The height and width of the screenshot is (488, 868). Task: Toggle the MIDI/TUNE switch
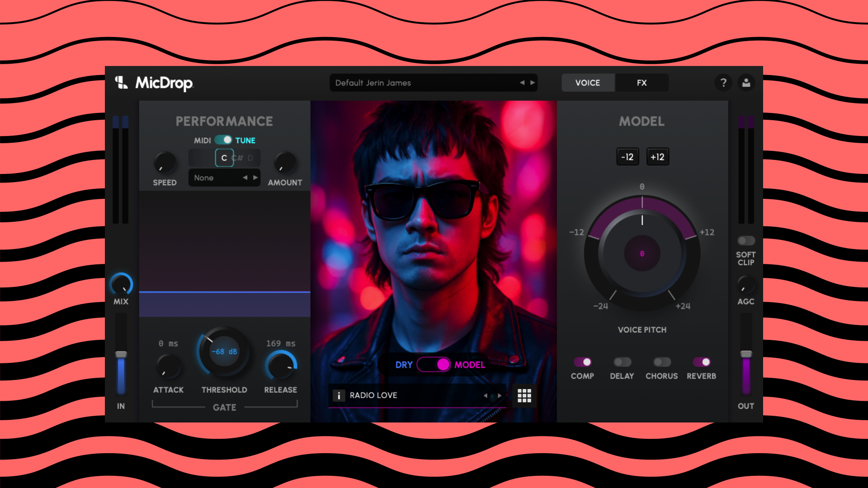click(x=223, y=140)
